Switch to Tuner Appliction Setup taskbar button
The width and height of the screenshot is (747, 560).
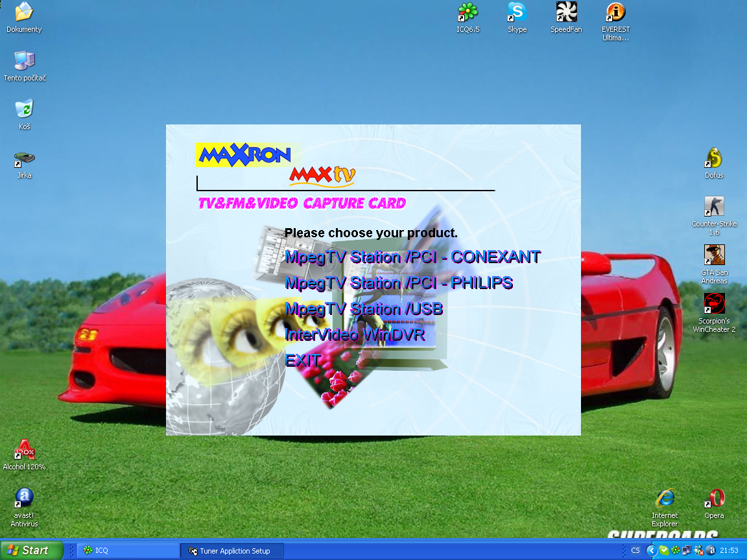[232, 550]
